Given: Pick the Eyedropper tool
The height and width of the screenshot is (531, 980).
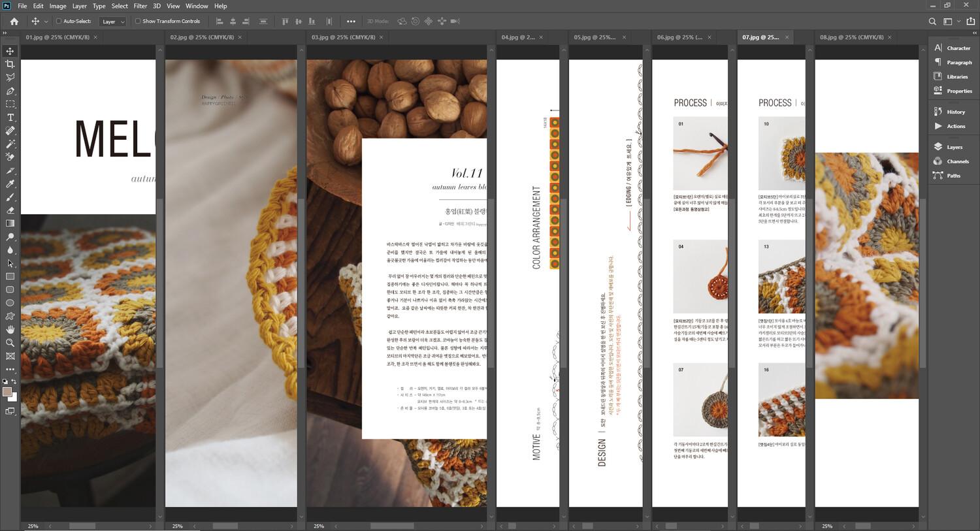Looking at the screenshot, I should pos(10,184).
